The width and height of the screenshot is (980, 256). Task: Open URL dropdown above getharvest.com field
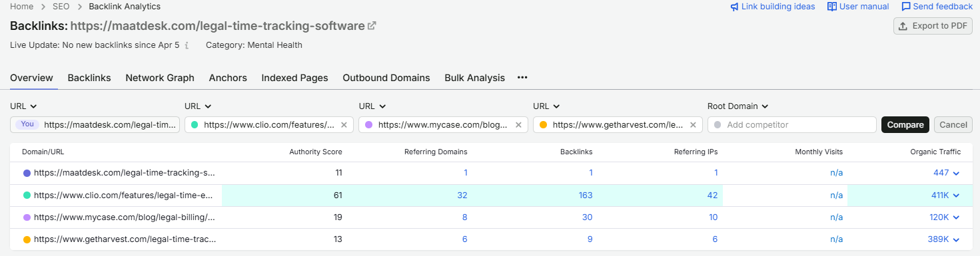[x=547, y=106]
